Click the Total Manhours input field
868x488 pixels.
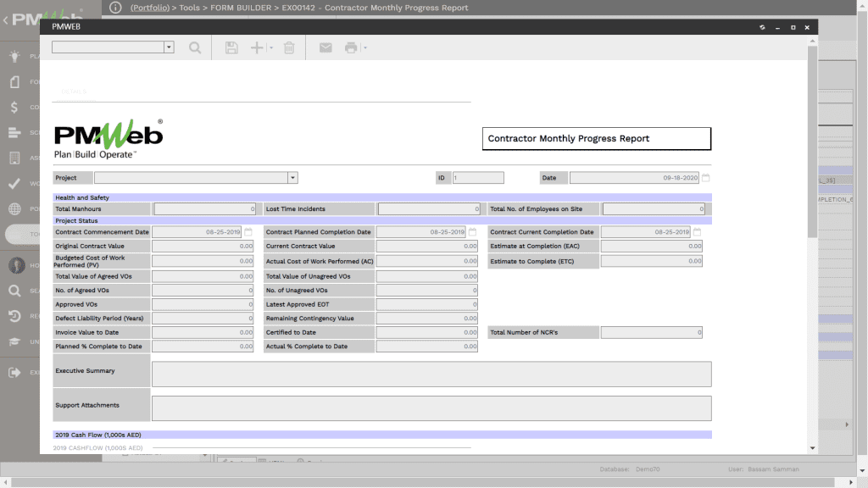coord(205,208)
